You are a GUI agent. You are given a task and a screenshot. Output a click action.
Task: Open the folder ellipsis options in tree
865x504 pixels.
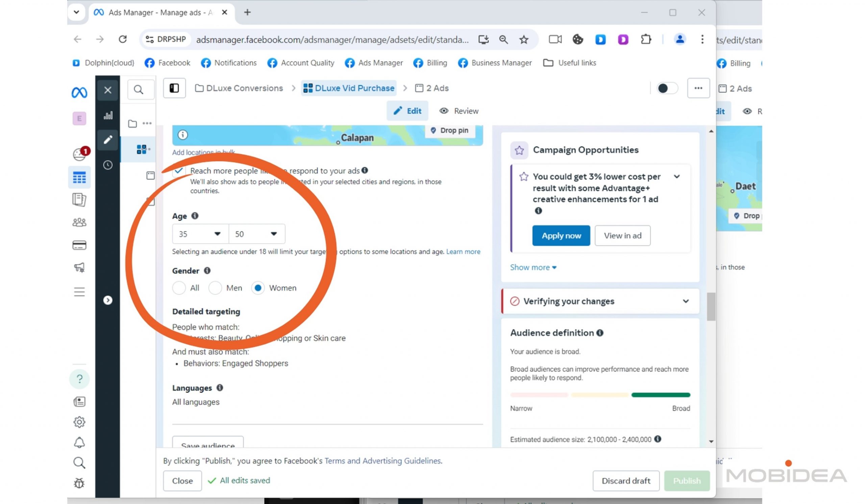147,124
